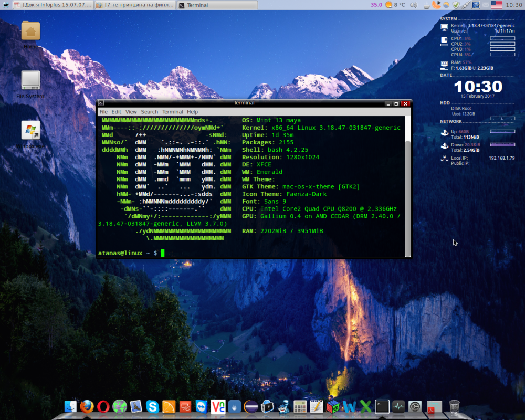Click the 'Packages: 2155' line
Viewport: 525px width, 420px height.
point(268,142)
